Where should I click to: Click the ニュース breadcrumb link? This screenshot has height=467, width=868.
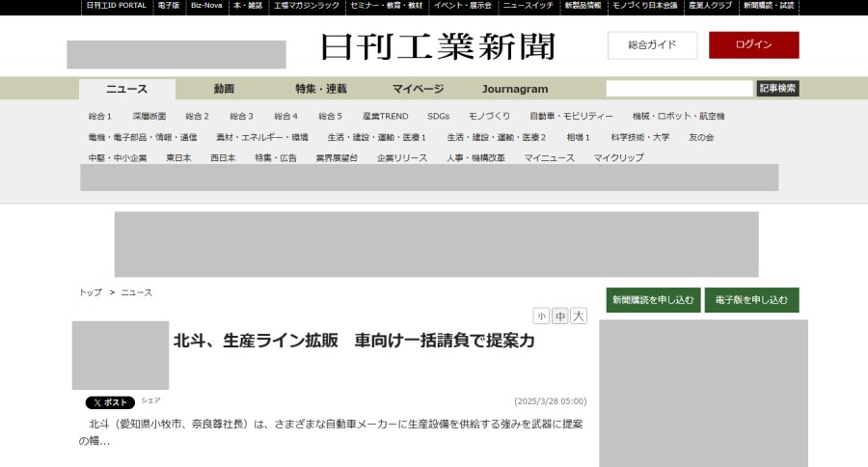pyautogui.click(x=136, y=292)
